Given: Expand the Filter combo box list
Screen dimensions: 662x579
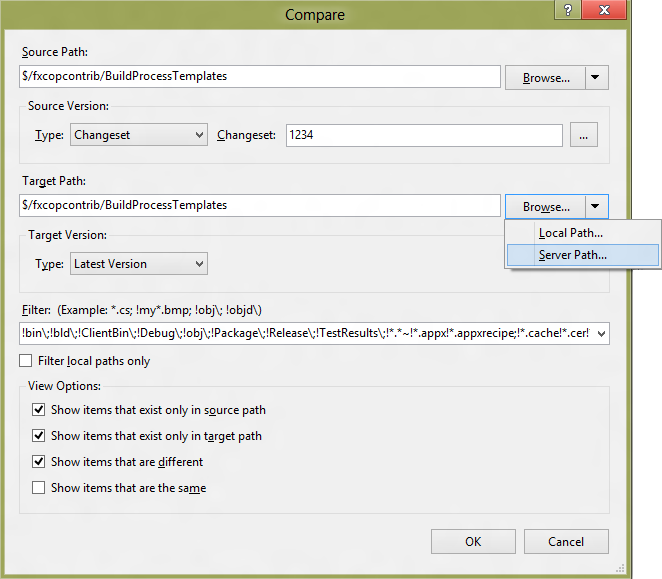Looking at the screenshot, I should 601,334.
